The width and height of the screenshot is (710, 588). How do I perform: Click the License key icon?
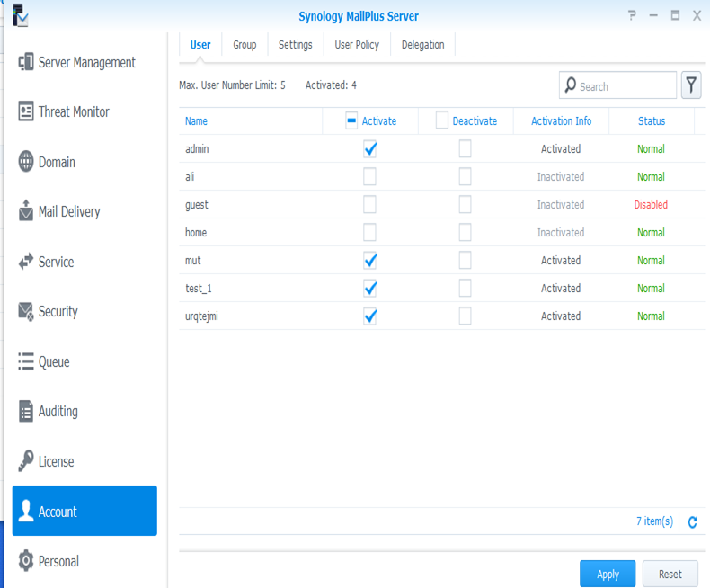[x=26, y=460]
